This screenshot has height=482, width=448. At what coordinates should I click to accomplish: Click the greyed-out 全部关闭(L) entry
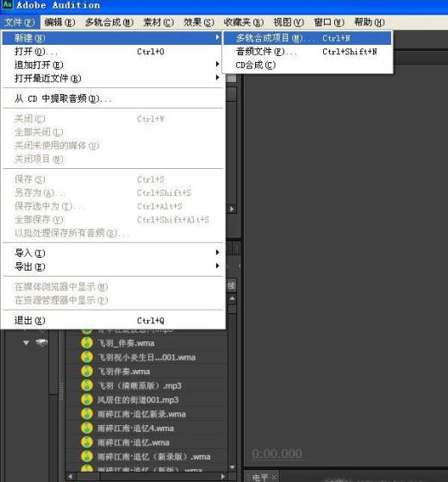112,132
